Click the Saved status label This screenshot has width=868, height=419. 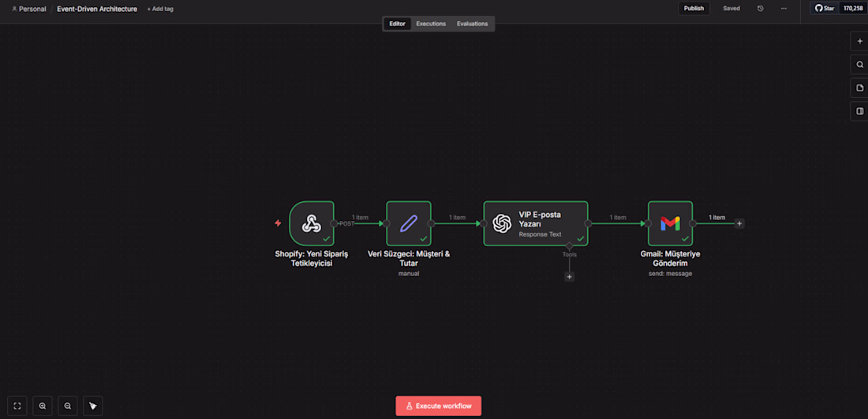pos(731,9)
